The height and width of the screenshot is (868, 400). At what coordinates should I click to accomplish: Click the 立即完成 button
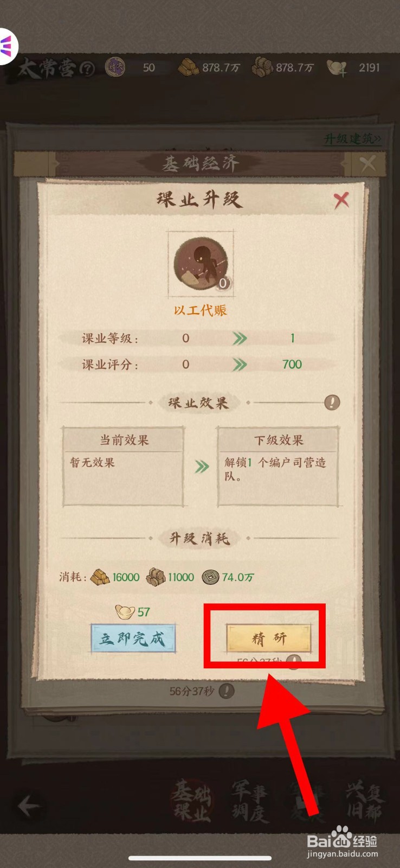click(x=133, y=639)
